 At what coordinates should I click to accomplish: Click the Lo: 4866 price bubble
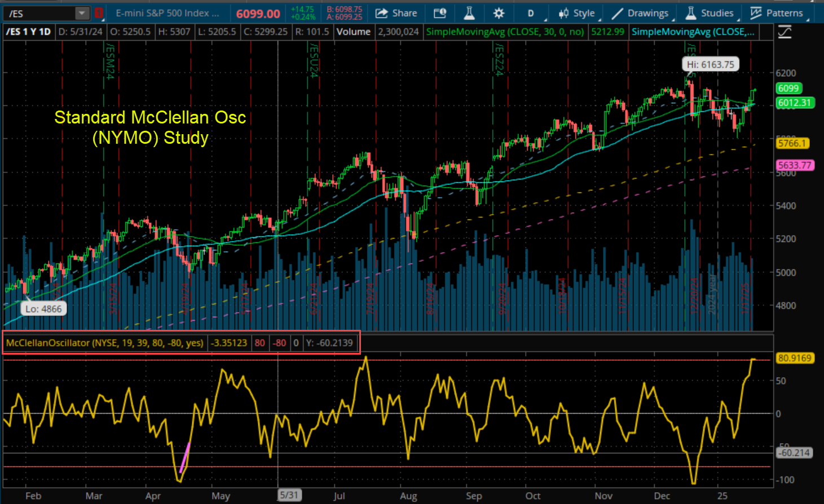click(x=43, y=309)
